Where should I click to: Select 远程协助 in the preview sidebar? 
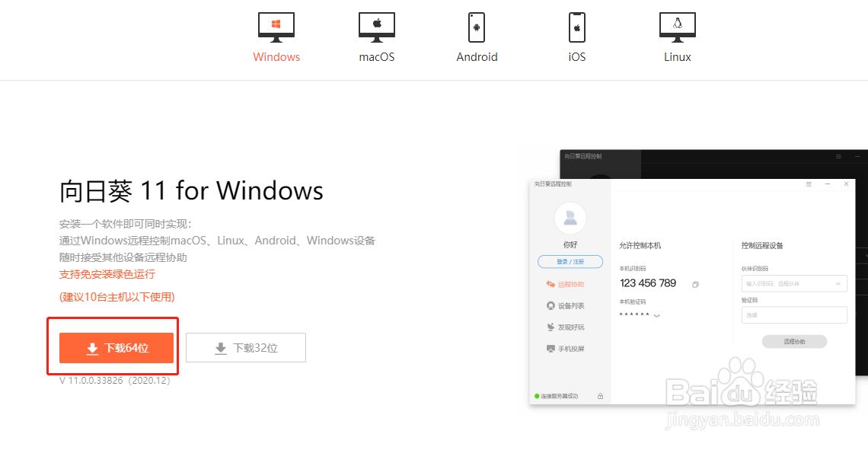565,285
